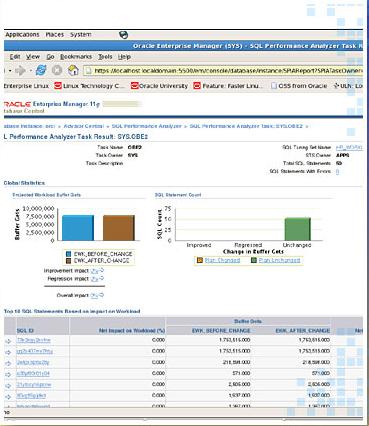Open the Enterprise Linux bookmark
Viewport: 369px width, 426px height.
(26, 86)
